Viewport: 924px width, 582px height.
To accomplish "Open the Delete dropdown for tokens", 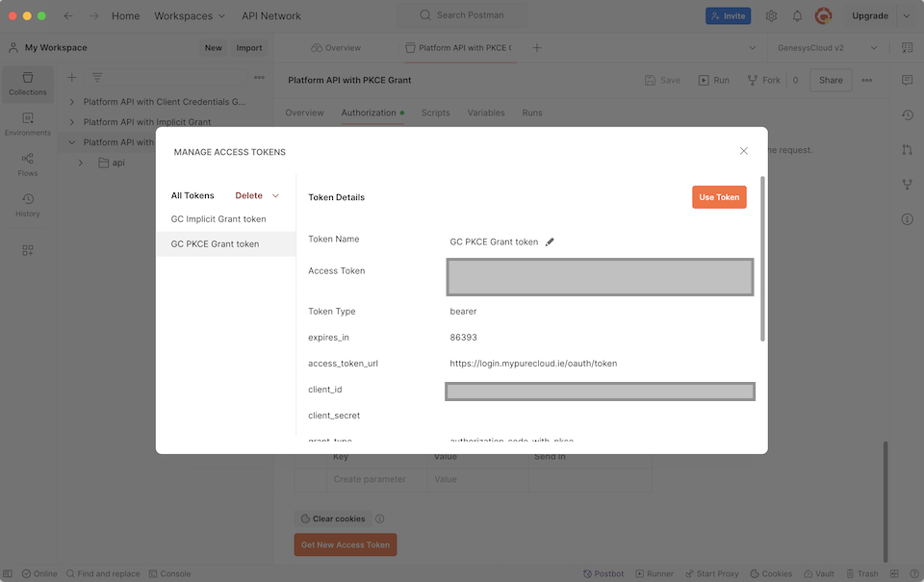I will click(256, 194).
